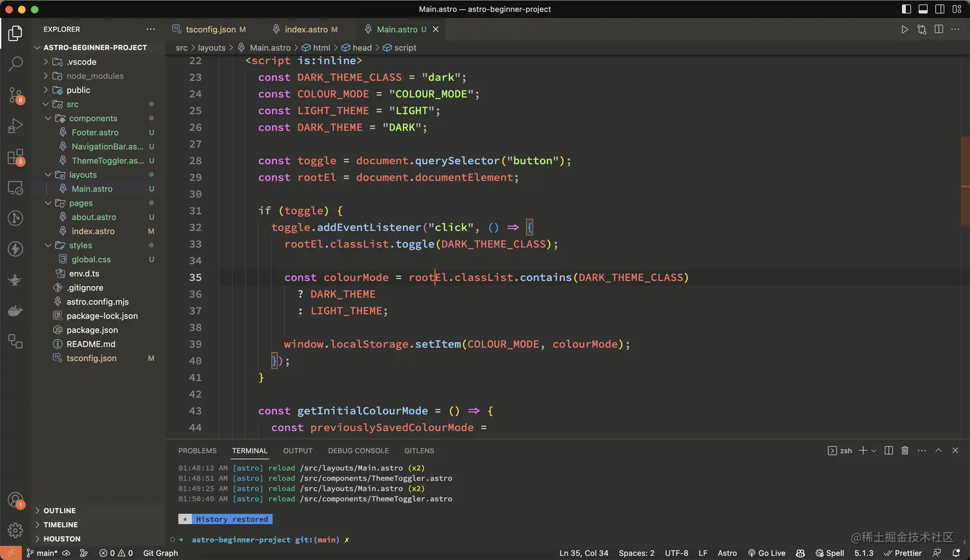This screenshot has width=970, height=560.
Task: Open the Docker view icon
Action: click(x=15, y=311)
